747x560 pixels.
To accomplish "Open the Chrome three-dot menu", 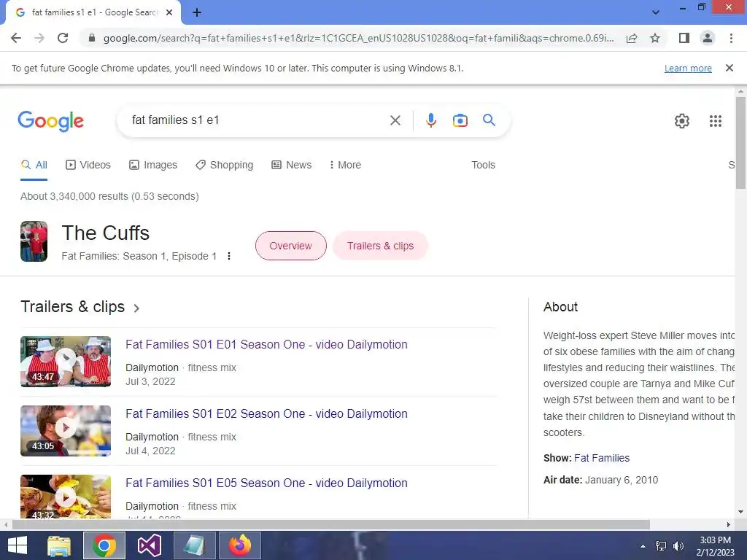I will point(731,38).
